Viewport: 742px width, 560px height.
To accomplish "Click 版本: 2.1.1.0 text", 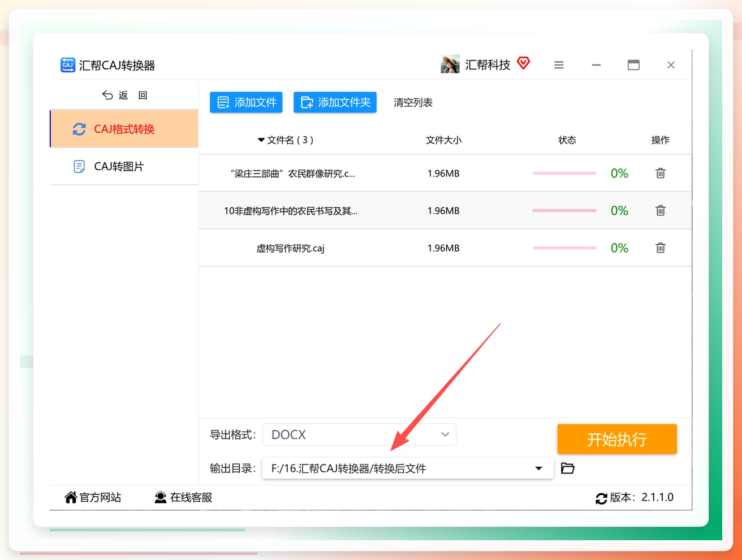I will pyautogui.click(x=642, y=497).
